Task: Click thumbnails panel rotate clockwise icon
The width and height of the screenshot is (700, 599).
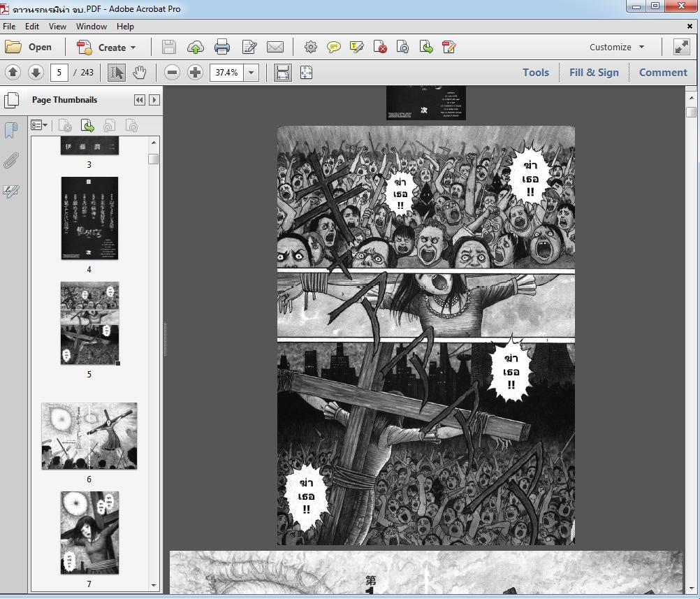Action: 132,126
